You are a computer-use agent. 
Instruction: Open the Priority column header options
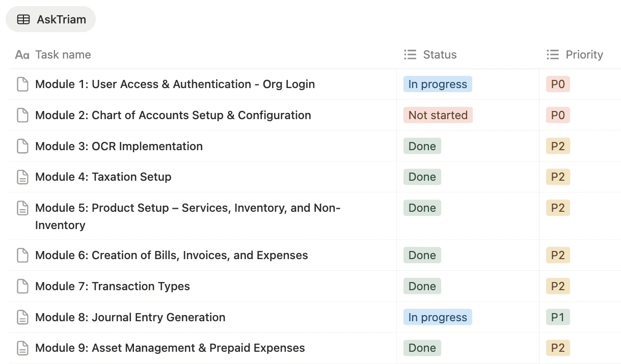pyautogui.click(x=584, y=55)
